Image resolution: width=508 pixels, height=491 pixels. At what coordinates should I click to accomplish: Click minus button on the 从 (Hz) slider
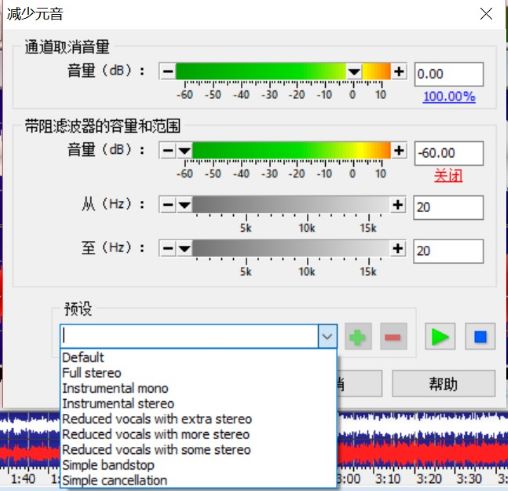168,205
